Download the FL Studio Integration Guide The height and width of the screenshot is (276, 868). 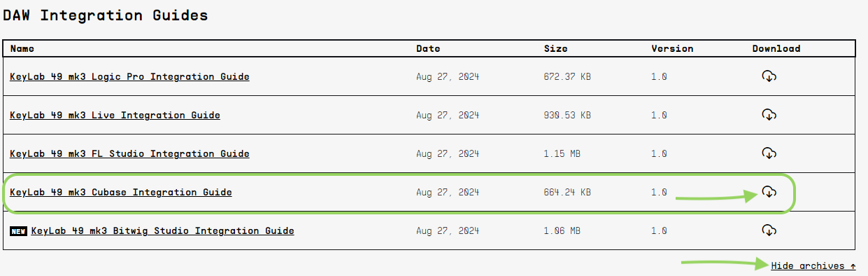[x=769, y=153]
